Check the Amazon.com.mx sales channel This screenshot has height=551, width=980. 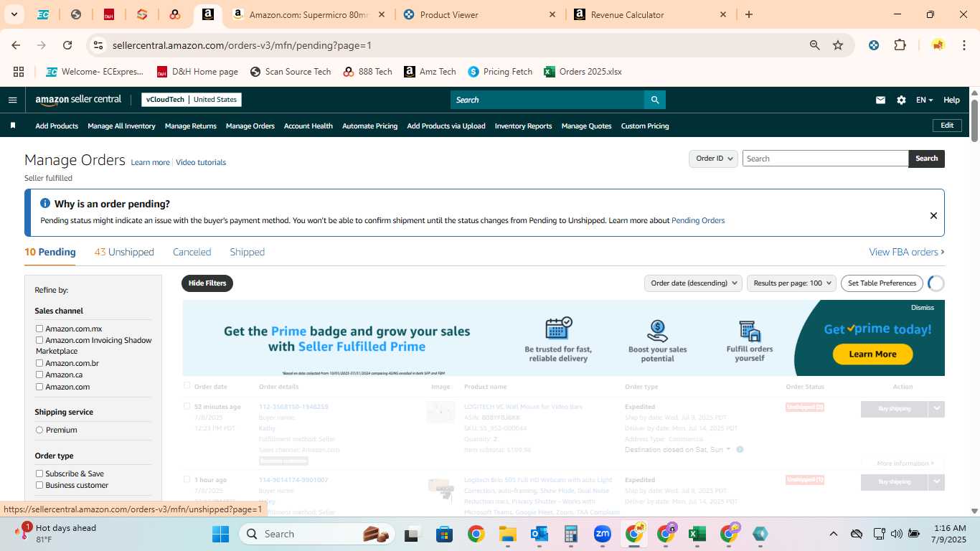click(x=39, y=329)
